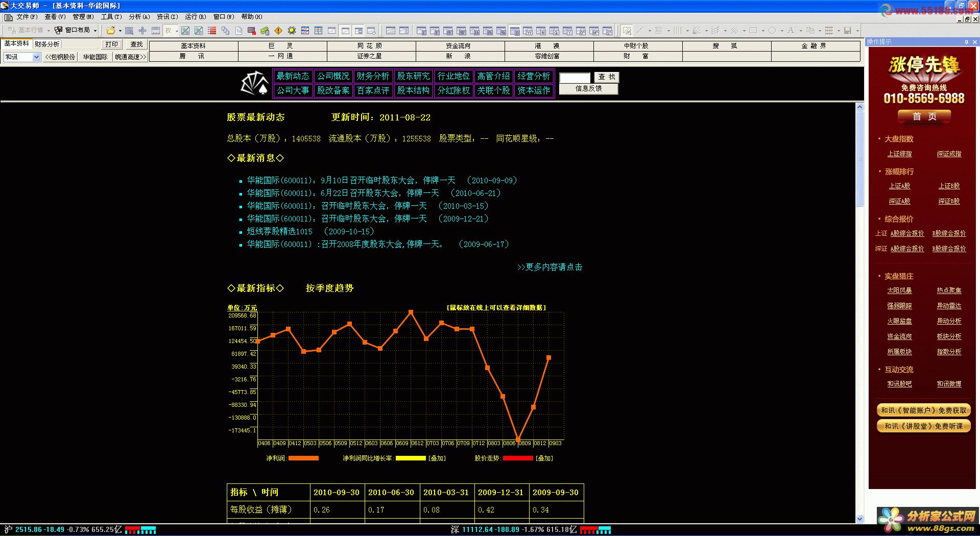Switch to 1-minute period chart icon
This screenshot has height=536, width=980.
[421, 31]
